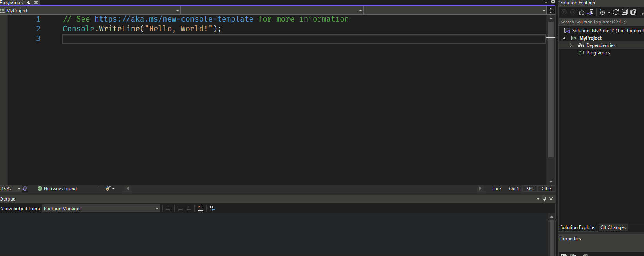Screen dimensions: 644x256
Task: Switch to the Solution Explorer bottom tab
Action: pyautogui.click(x=578, y=227)
